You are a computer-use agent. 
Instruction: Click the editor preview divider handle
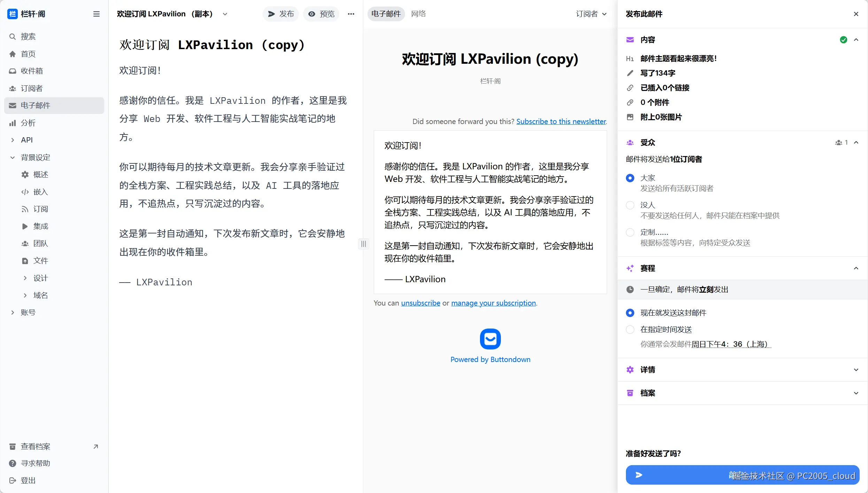click(x=364, y=244)
